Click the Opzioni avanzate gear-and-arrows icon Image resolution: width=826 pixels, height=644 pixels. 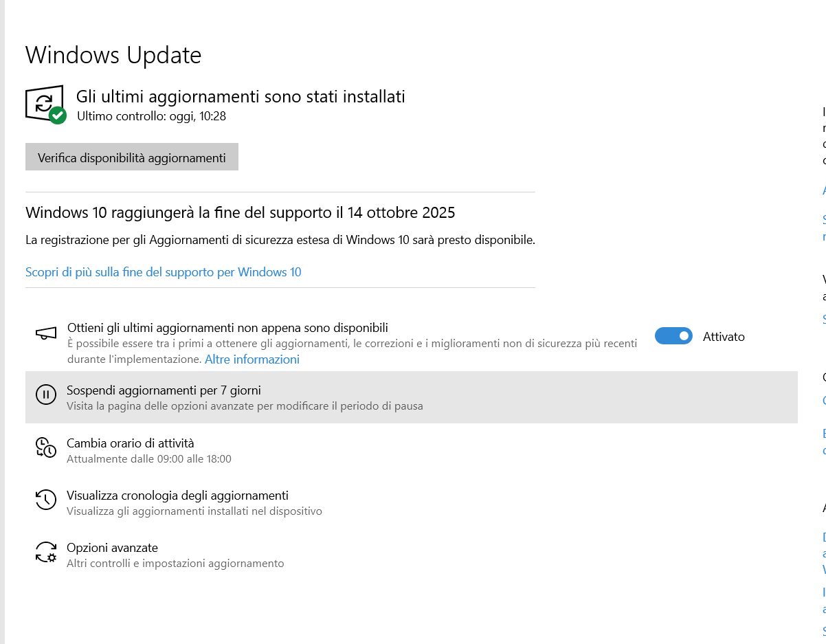pyautogui.click(x=45, y=551)
